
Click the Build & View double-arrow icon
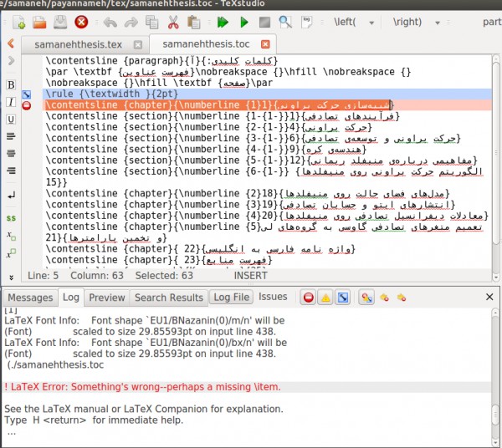222,22
